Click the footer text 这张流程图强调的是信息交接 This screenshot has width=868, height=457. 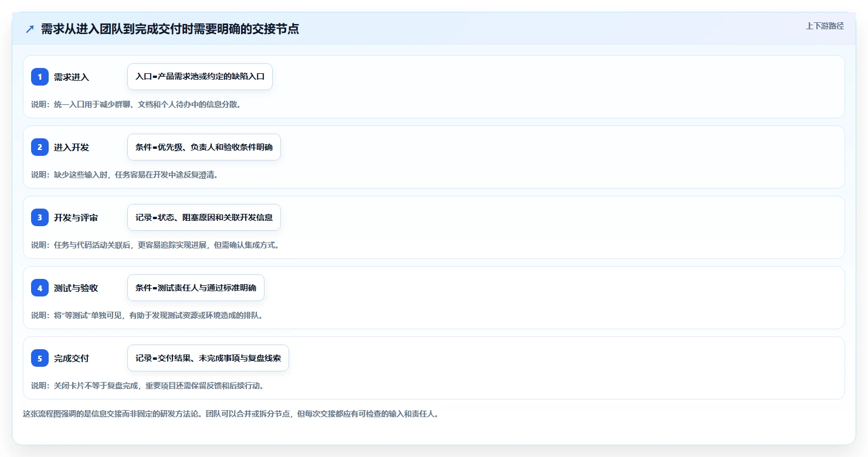coord(230,414)
